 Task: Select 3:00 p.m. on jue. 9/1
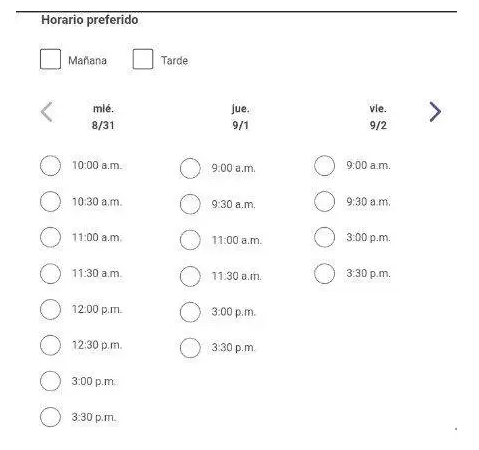click(x=190, y=312)
